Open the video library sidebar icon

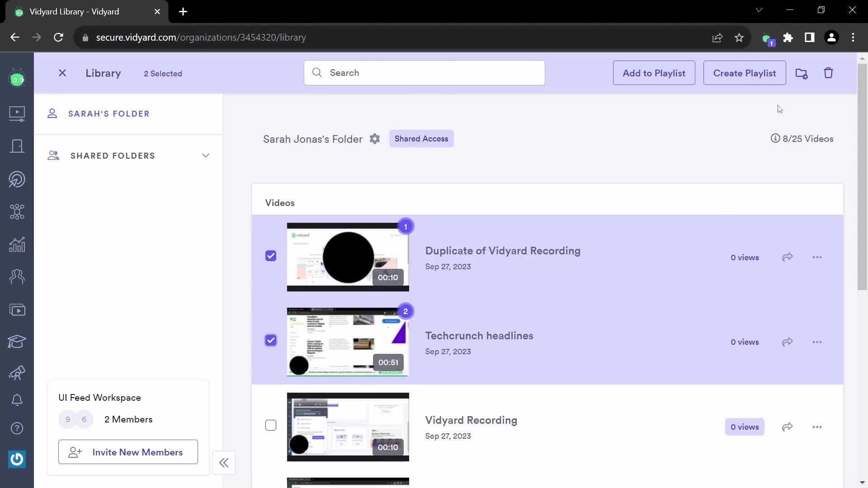pyautogui.click(x=17, y=113)
